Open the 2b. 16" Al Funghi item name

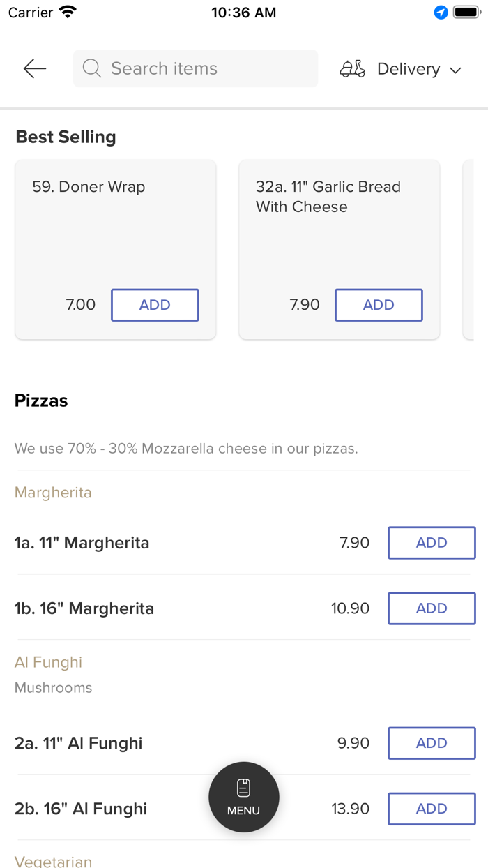81,809
